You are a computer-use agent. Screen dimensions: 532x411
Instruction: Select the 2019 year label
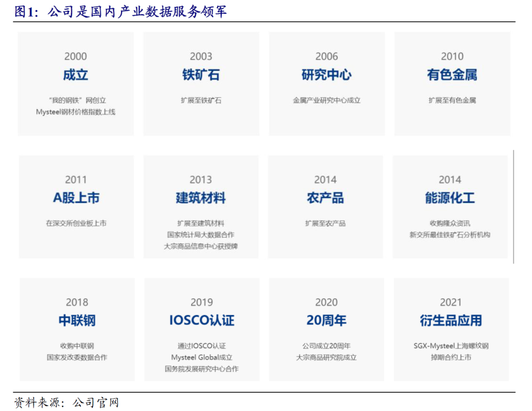201,302
